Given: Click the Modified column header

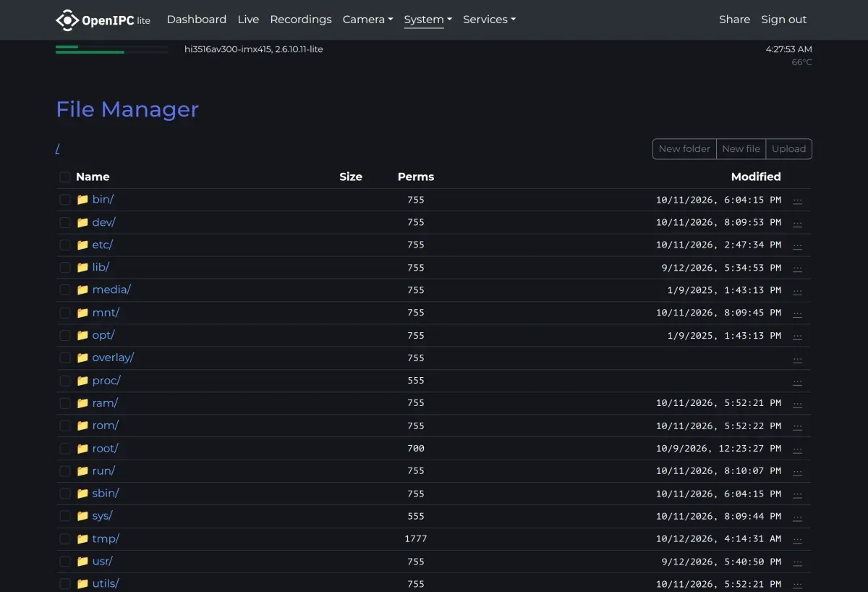Looking at the screenshot, I should 756,177.
